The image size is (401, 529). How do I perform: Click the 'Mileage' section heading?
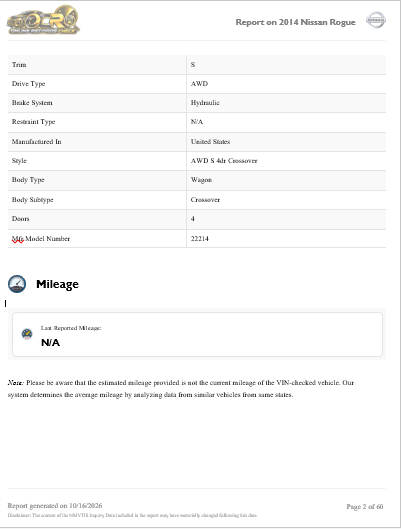pos(57,284)
